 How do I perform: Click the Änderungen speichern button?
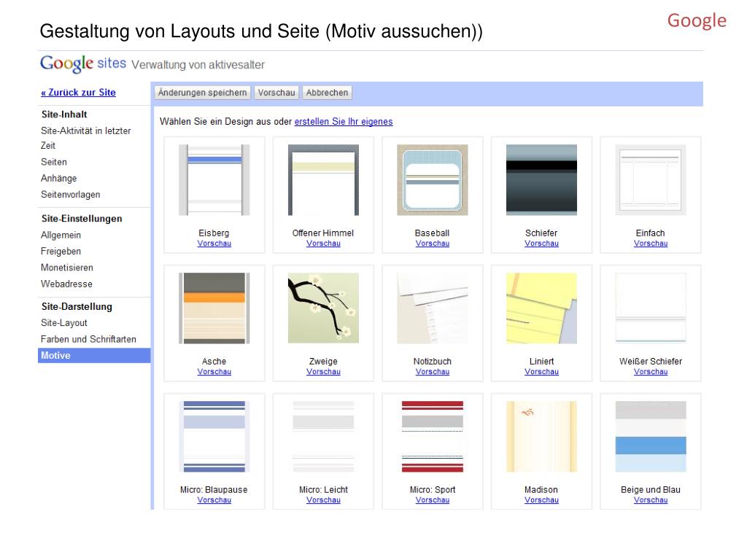pyautogui.click(x=203, y=93)
